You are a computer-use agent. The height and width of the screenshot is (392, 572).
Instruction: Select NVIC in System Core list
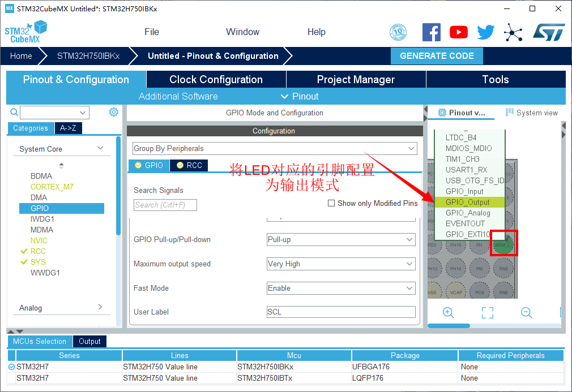[x=39, y=240]
